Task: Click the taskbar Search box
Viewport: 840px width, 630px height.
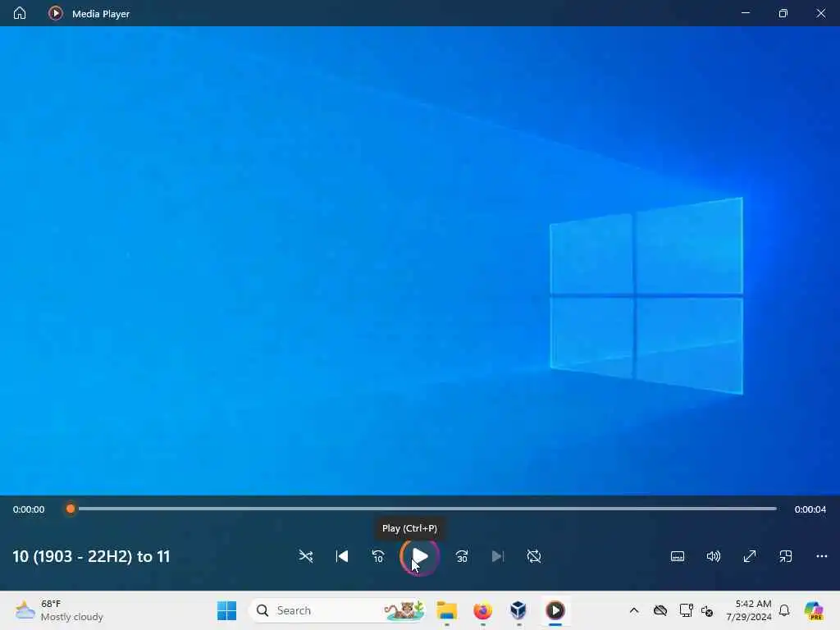Action: [x=337, y=610]
